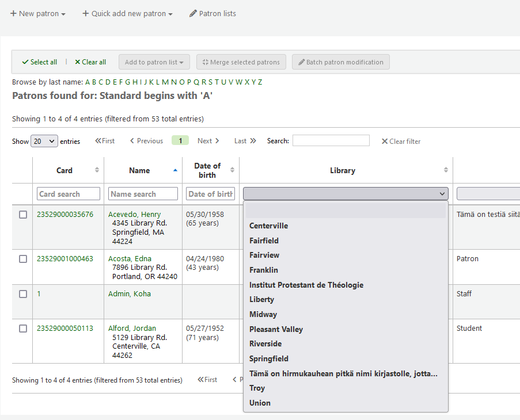
Task: Click the Clear filter X icon
Action: [385, 142]
